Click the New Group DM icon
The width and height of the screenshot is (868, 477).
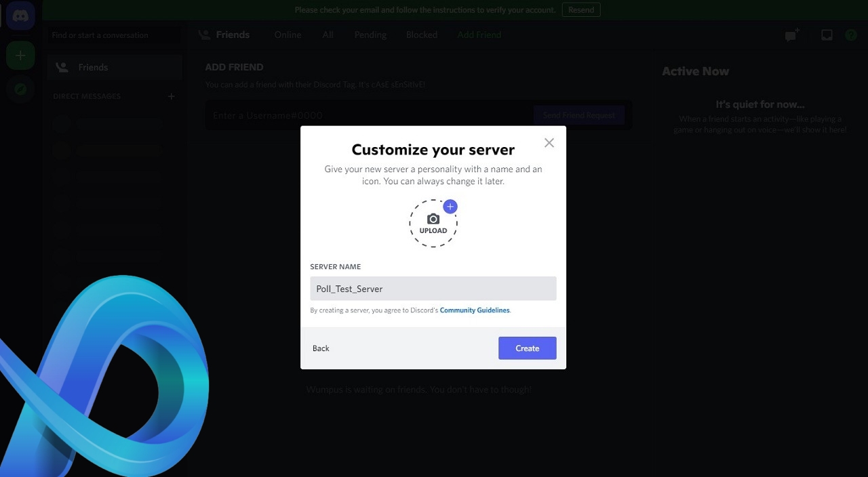(x=792, y=35)
